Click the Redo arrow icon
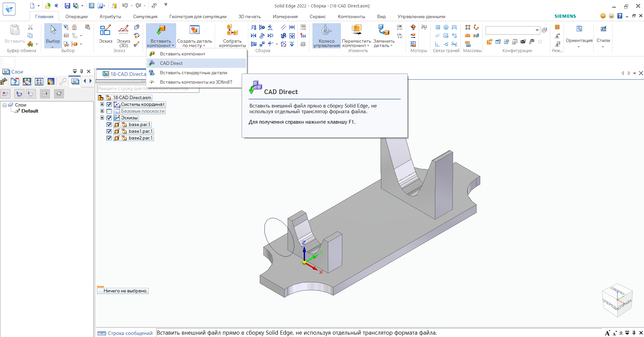644x337 pixels. (x=138, y=6)
